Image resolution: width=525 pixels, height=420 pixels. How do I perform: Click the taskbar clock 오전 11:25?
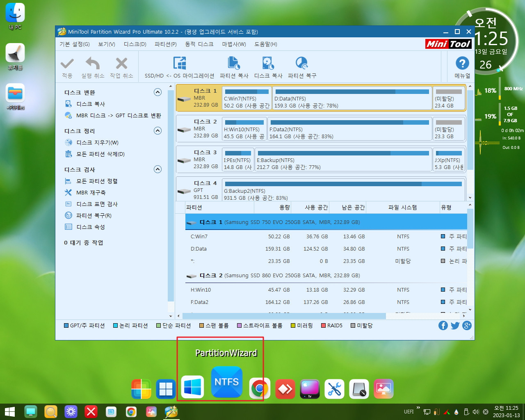pyautogui.click(x=506, y=408)
